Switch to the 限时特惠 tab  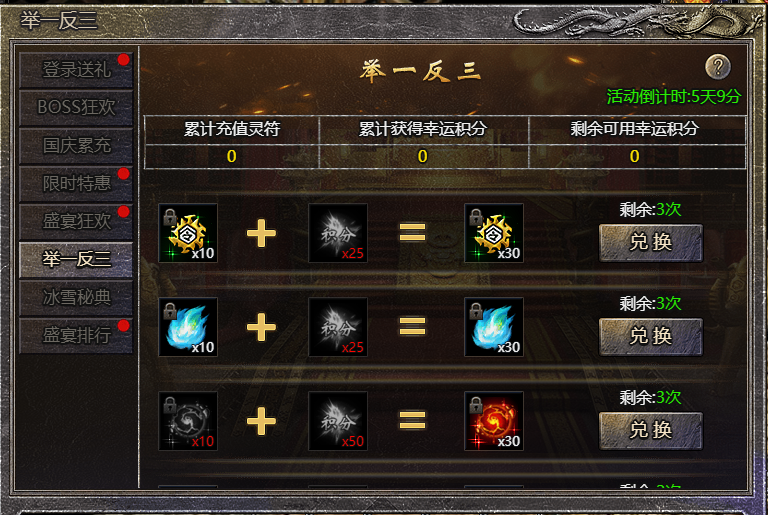[76, 183]
